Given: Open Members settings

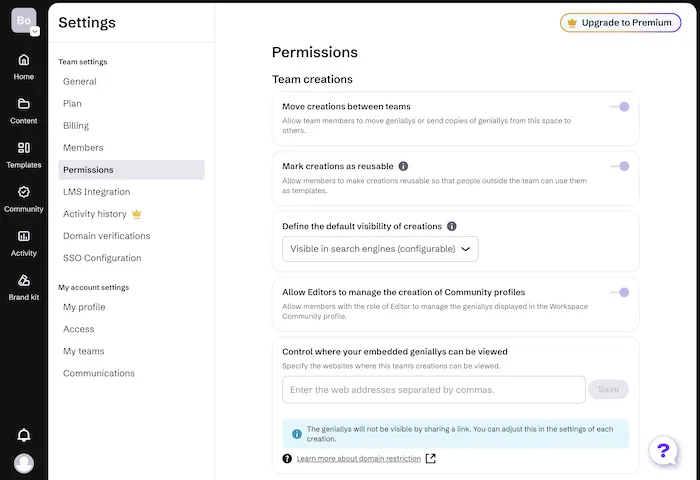Looking at the screenshot, I should pos(83,148).
